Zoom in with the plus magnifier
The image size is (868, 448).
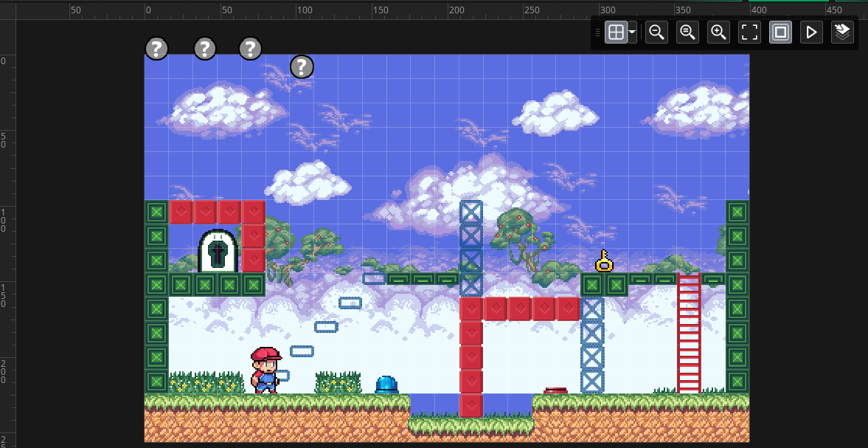718,32
